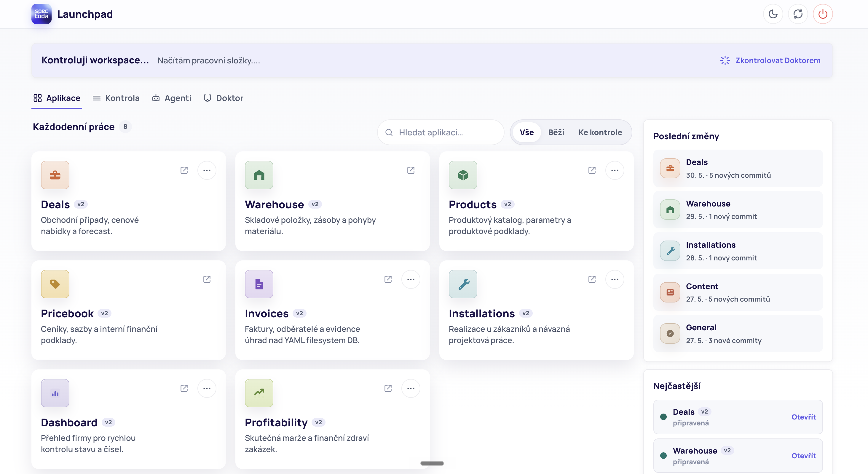This screenshot has width=868, height=474.
Task: Open Products card external link icon
Action: tap(592, 170)
